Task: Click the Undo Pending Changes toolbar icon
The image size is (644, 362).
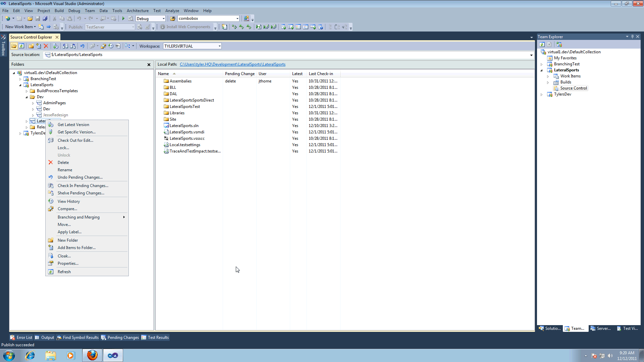Action: 82,46
